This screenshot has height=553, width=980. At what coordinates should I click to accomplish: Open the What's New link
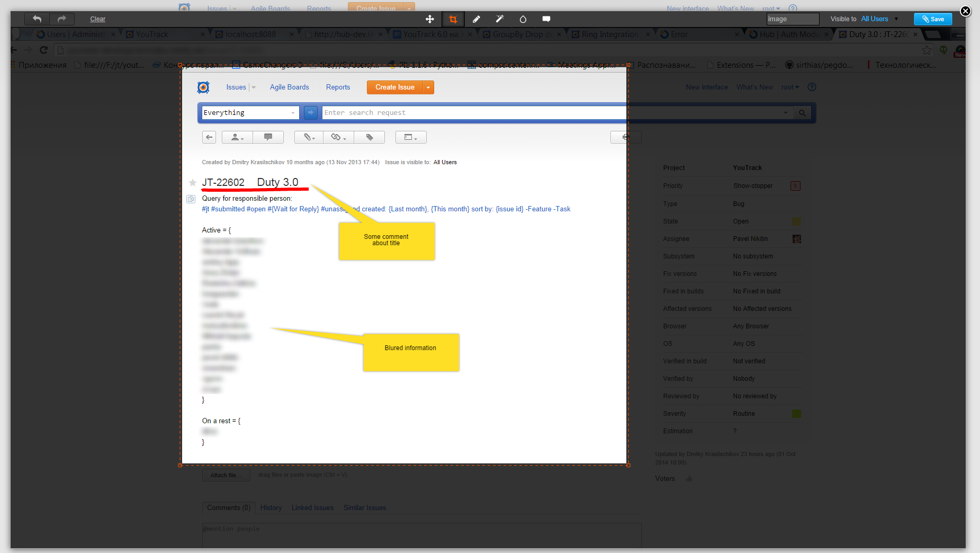click(754, 87)
